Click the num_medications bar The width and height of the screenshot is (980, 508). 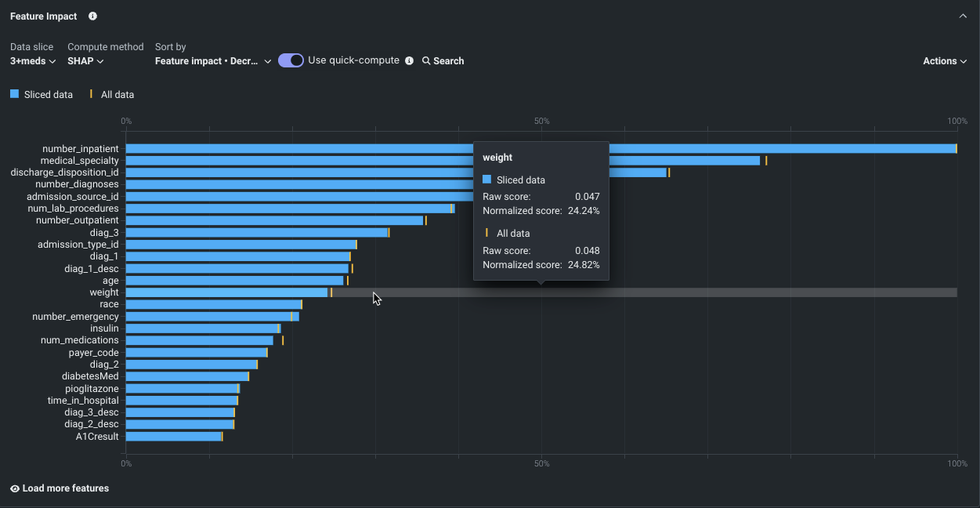199,340
